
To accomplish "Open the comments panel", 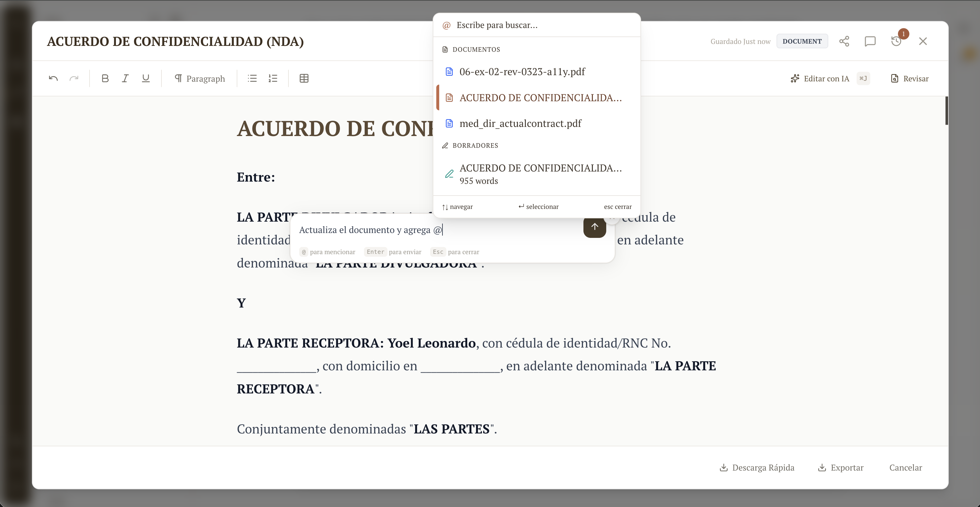I will pos(870,41).
